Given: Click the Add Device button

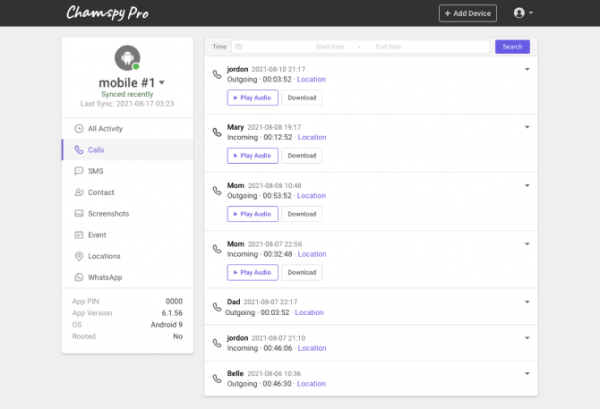Looking at the screenshot, I should pos(468,13).
